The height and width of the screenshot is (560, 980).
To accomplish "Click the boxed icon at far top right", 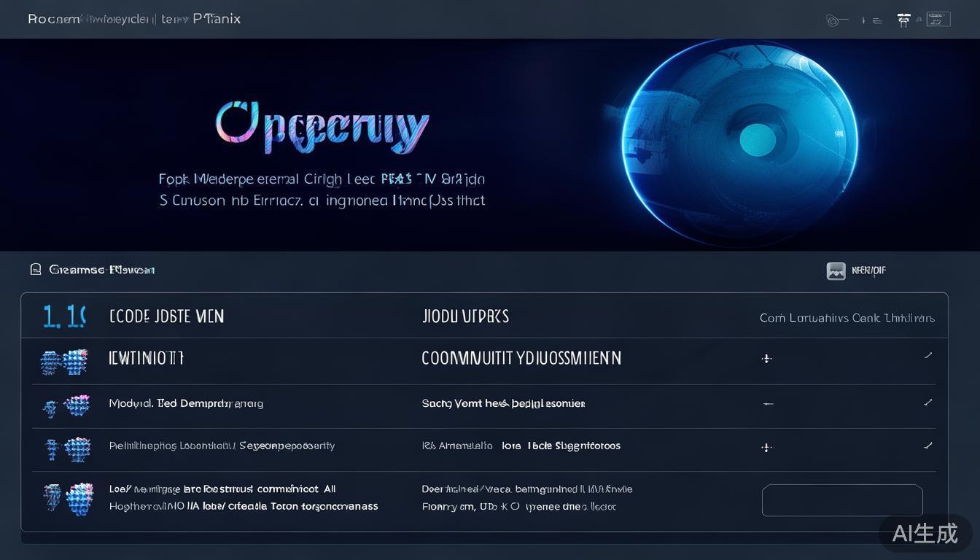I will click(x=938, y=20).
